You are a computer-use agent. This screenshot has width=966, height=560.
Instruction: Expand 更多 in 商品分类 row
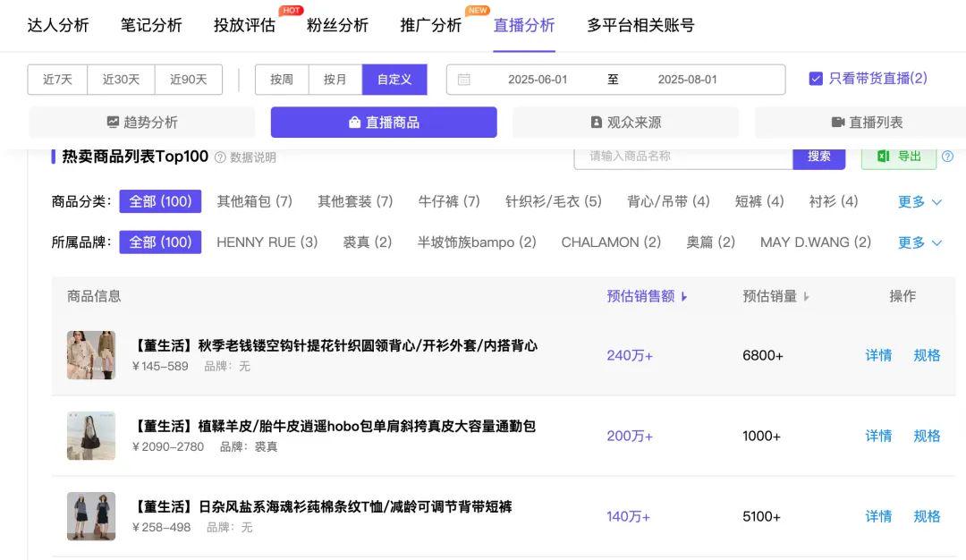coord(919,202)
